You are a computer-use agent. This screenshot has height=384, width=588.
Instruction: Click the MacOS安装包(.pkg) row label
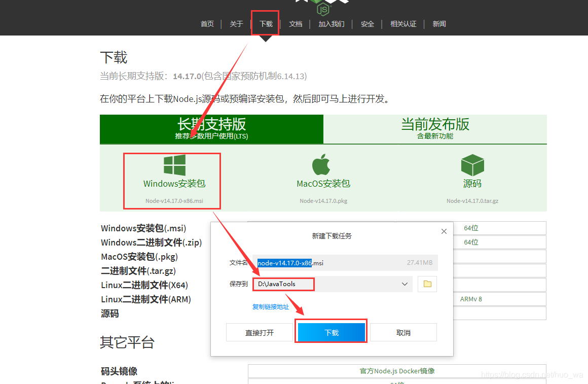(139, 257)
